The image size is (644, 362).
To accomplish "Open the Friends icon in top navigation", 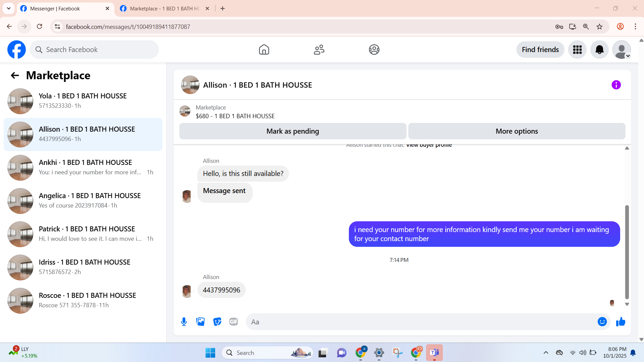I will (x=319, y=50).
